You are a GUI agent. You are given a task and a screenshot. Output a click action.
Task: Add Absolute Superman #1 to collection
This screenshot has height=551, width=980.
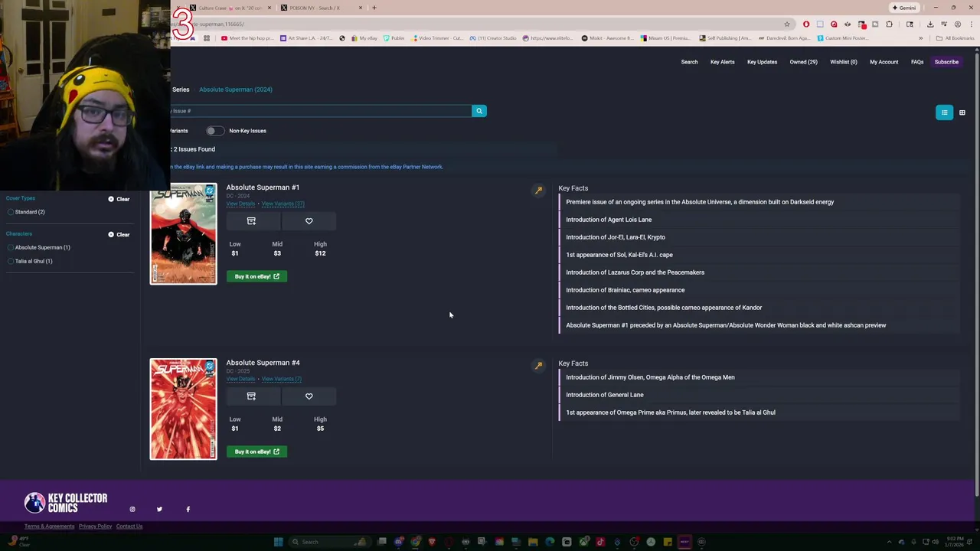(251, 221)
